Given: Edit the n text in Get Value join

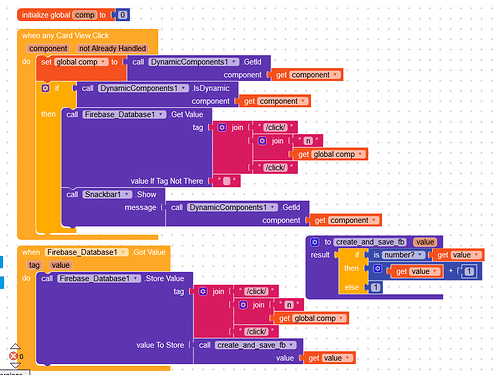Looking at the screenshot, I should click(308, 141).
